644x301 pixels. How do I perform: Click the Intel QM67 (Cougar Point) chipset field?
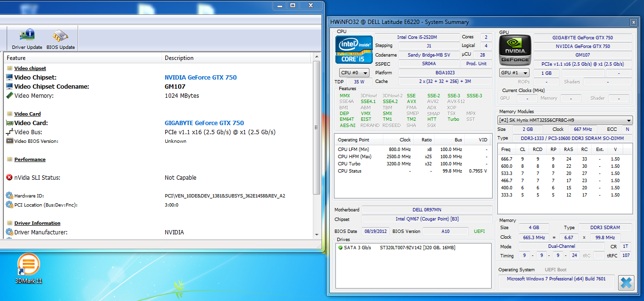(427, 219)
